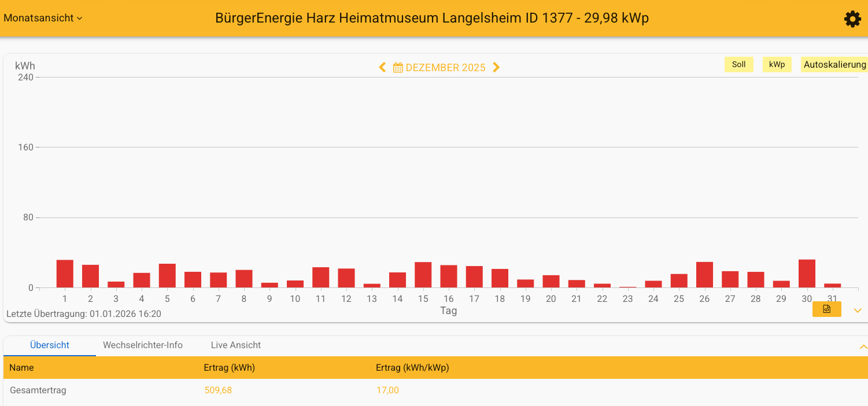Click the data export file icon below the chart
This screenshot has height=406, width=868.
826,309
